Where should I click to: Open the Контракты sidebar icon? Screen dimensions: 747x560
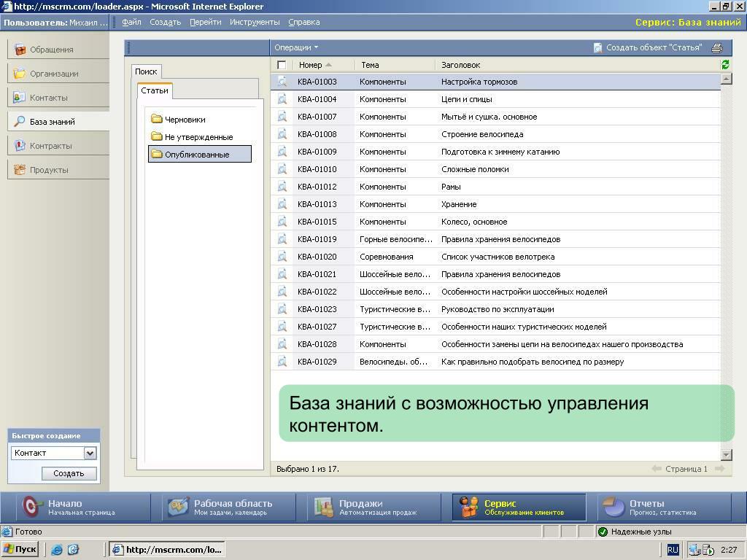(20, 145)
